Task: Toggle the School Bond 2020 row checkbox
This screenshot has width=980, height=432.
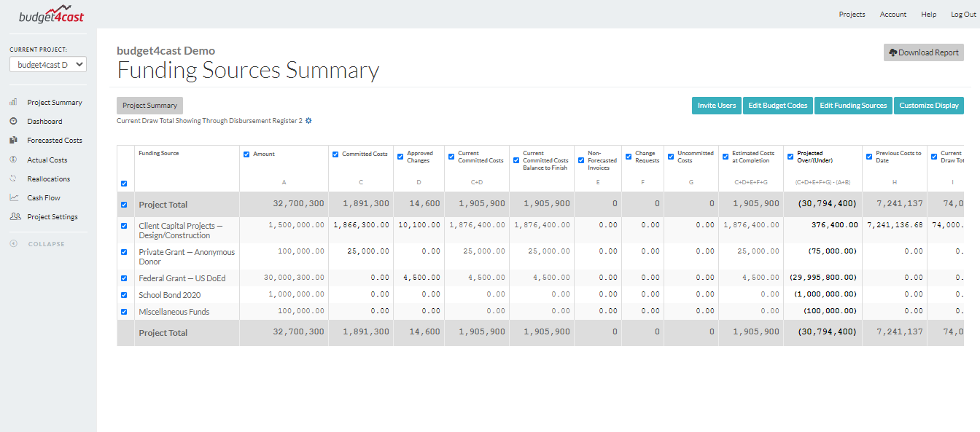Action: click(123, 295)
